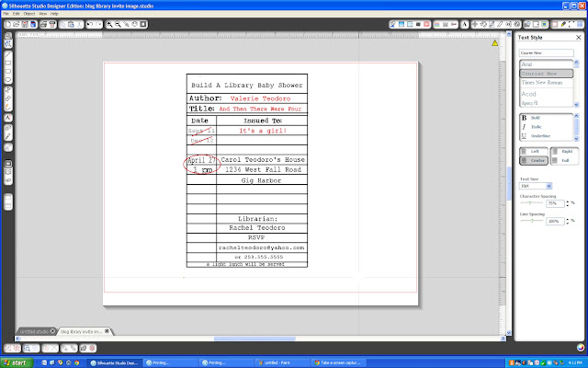Viewport: 588px width, 368px height.
Task: Open the Text Size dropdown
Action: [549, 186]
